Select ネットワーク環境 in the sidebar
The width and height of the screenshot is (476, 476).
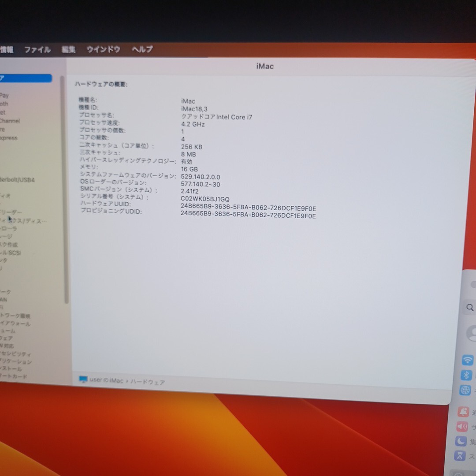coord(15,316)
